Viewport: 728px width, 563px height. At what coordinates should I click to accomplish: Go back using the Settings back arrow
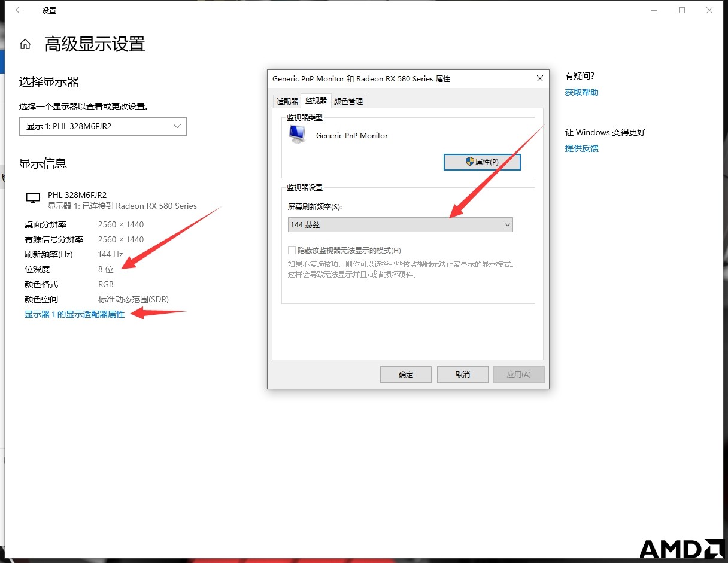tap(19, 10)
